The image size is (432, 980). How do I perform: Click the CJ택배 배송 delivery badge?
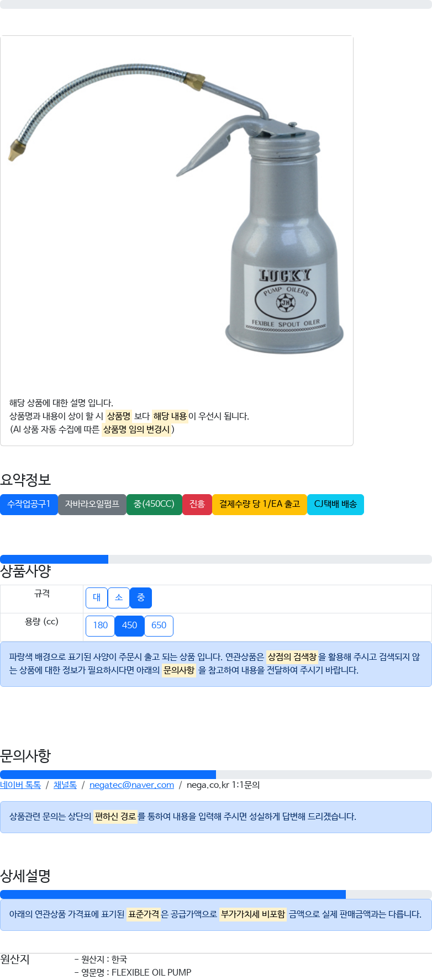coord(335,504)
